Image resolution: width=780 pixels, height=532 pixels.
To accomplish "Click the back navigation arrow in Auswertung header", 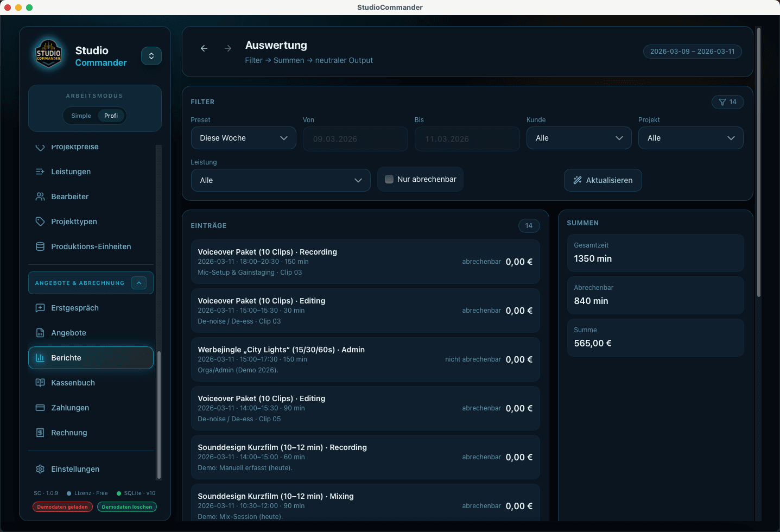I will click(204, 48).
